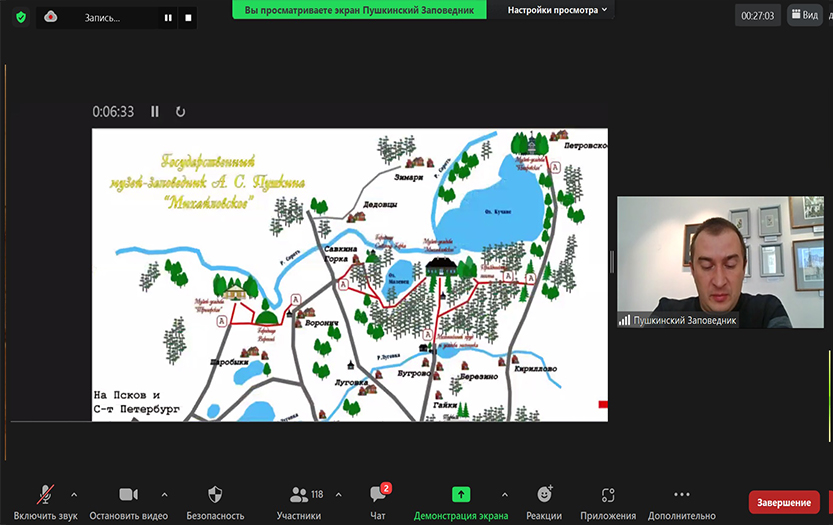
Task: Pause the presentation video at 0:06:33
Action: [x=155, y=112]
